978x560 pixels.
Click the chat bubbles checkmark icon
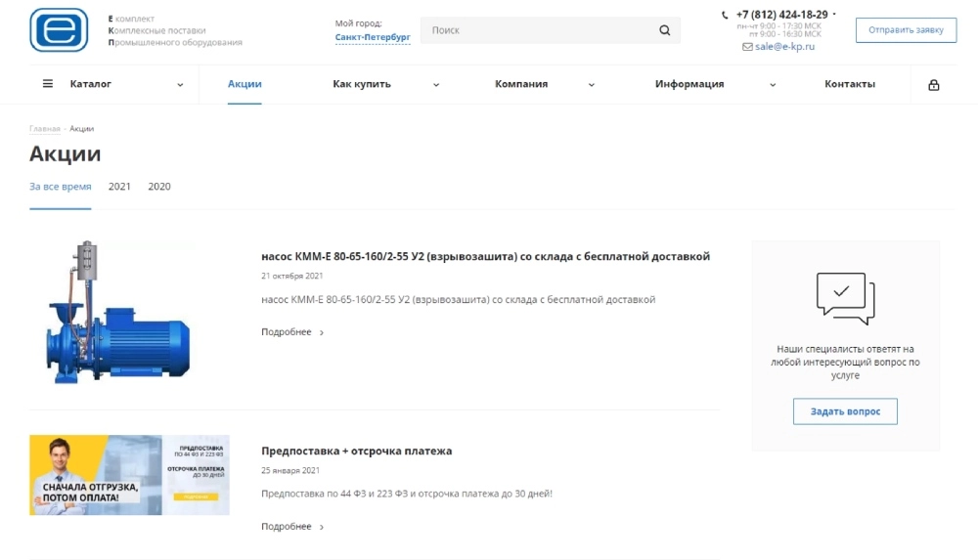point(845,298)
